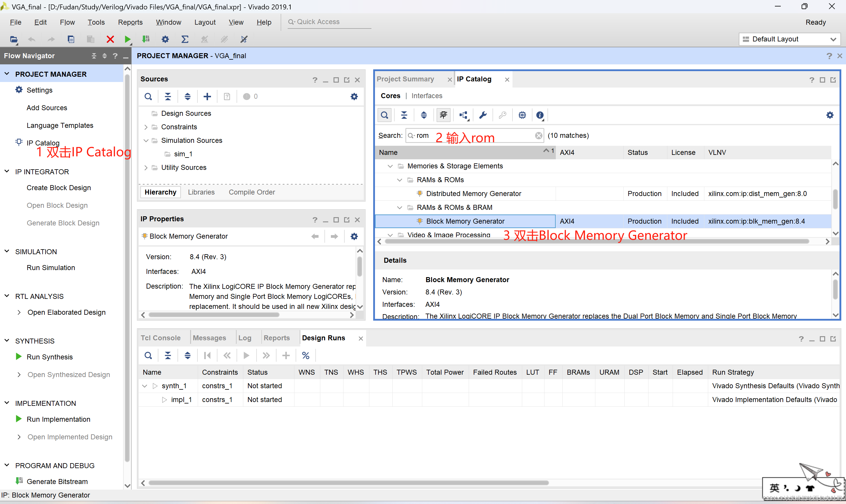Open the Flow menu
Image resolution: width=846 pixels, height=504 pixels.
pos(67,22)
